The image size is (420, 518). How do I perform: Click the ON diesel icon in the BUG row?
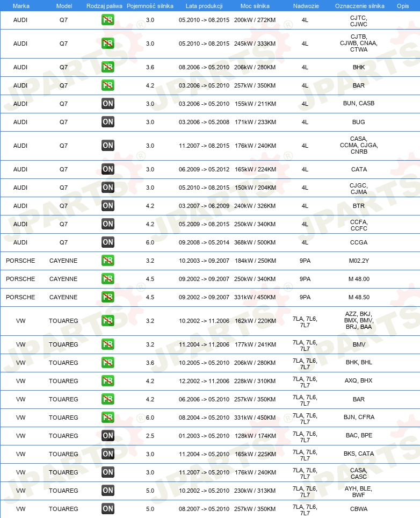[107, 122]
